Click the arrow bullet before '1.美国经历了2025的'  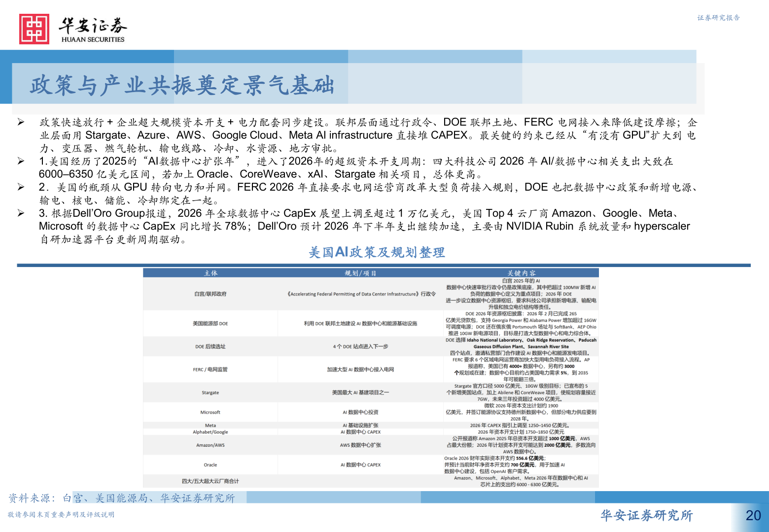[x=21, y=161]
